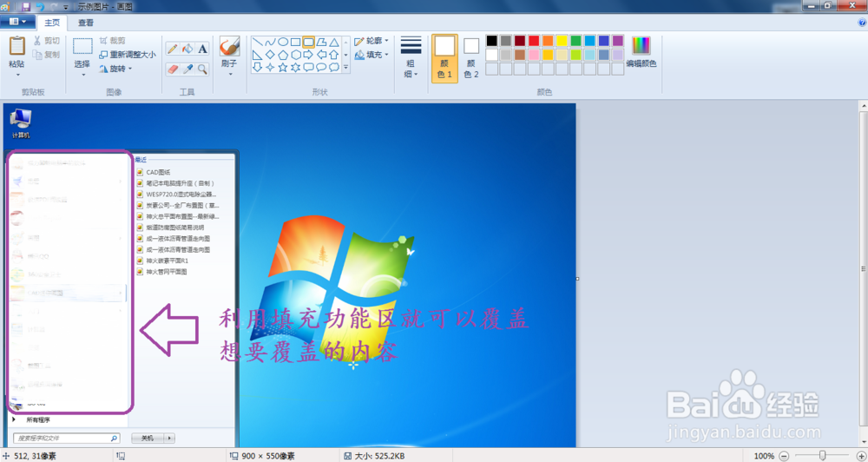The width and height of the screenshot is (868, 462).
Task: Pick the green color swatch
Action: pos(575,41)
